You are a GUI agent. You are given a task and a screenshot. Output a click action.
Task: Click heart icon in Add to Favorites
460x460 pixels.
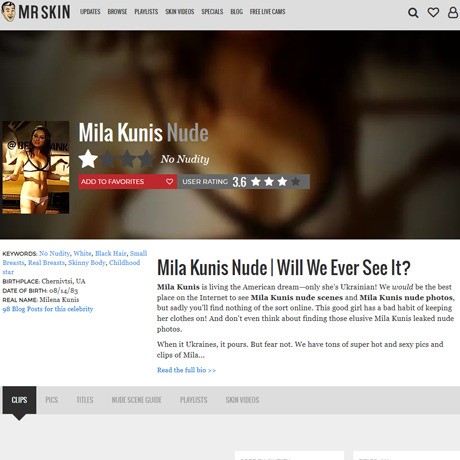point(169,182)
